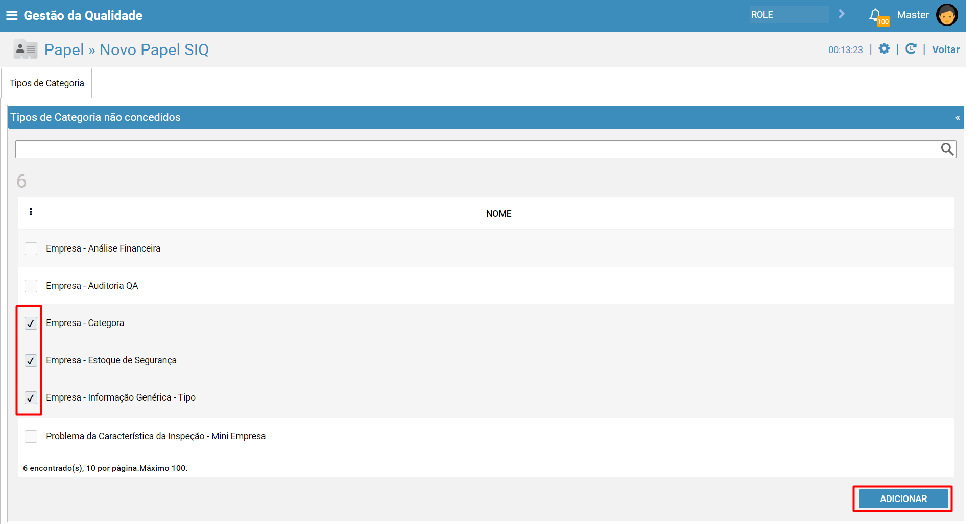Uncheck Empresa - Estoque de Segurança
Image resolution: width=980 pixels, height=524 pixels.
[31, 360]
